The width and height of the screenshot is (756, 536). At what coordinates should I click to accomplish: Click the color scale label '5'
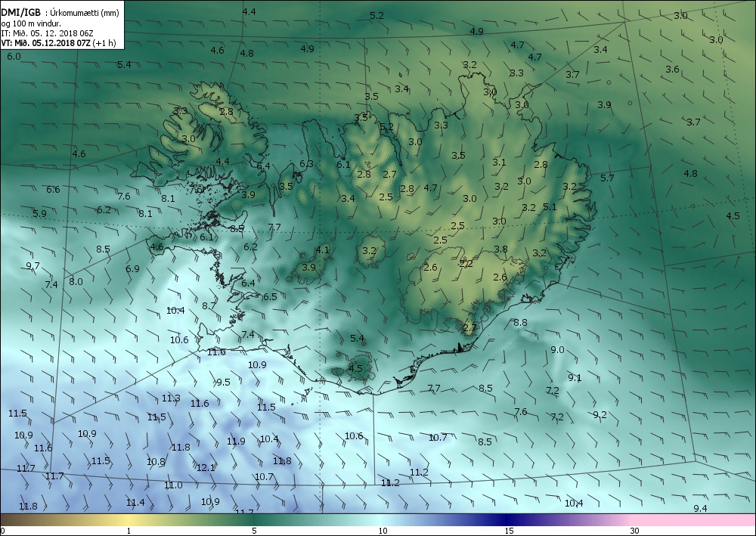point(254,531)
